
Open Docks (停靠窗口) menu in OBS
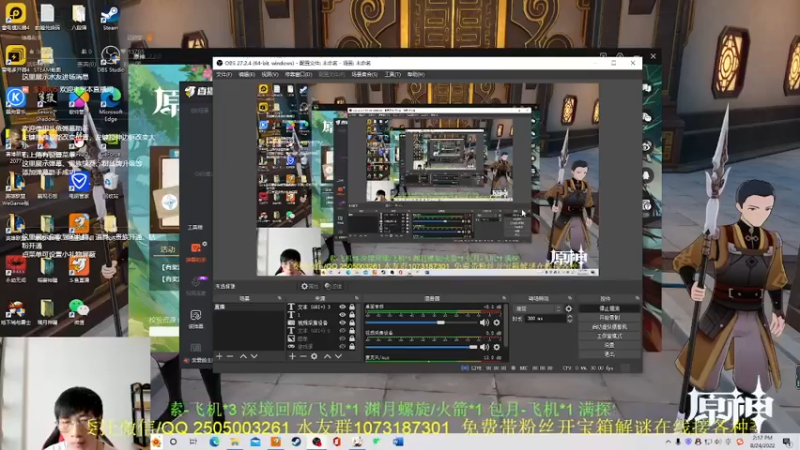tap(298, 74)
